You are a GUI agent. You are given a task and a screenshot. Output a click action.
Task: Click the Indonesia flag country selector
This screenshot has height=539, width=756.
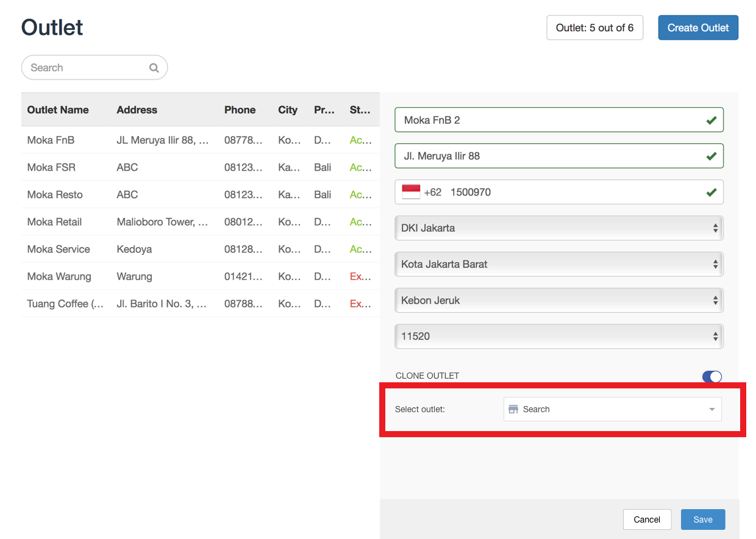click(411, 192)
